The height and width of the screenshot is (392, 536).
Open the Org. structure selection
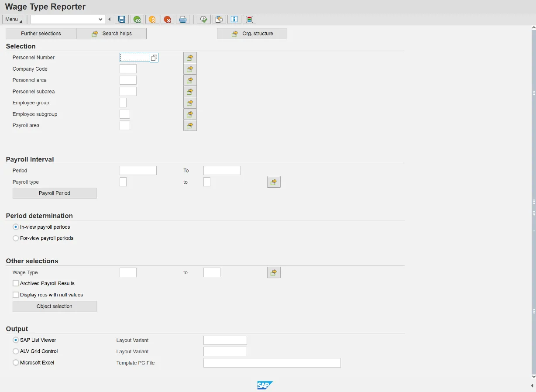pos(252,34)
